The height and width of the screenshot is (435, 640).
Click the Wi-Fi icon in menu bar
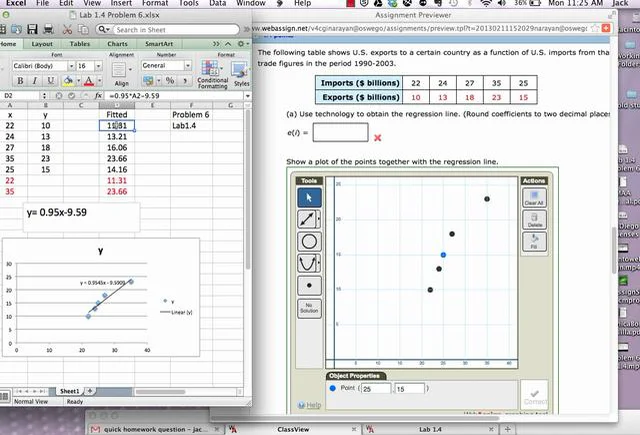click(486, 3)
